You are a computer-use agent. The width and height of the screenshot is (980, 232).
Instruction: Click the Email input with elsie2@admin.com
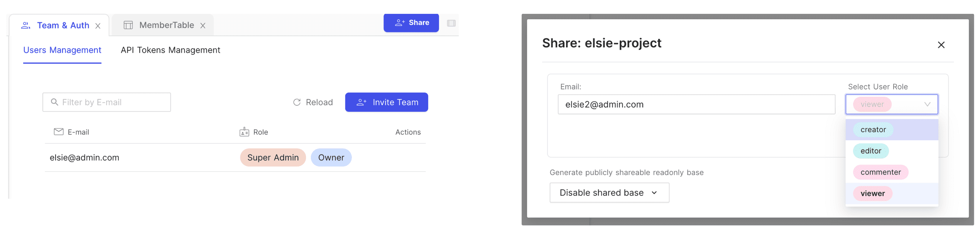[696, 104]
